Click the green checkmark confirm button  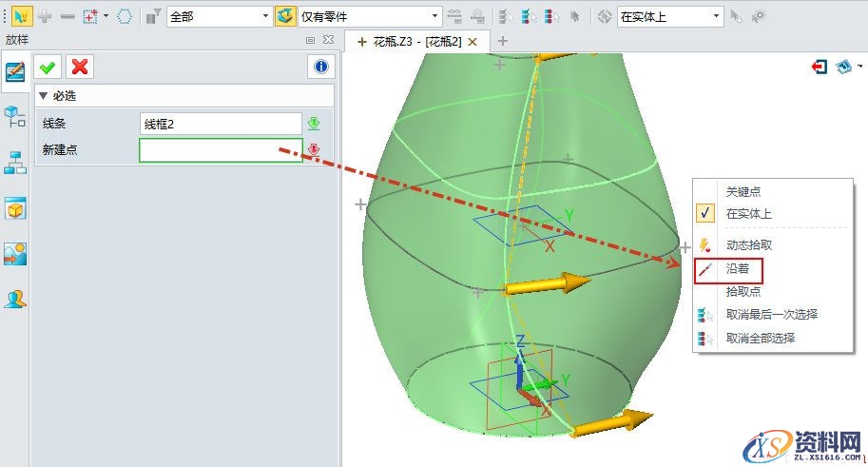point(46,66)
